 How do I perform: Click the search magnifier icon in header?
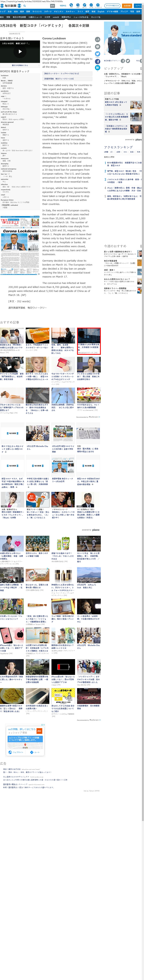click(x=25, y=6)
